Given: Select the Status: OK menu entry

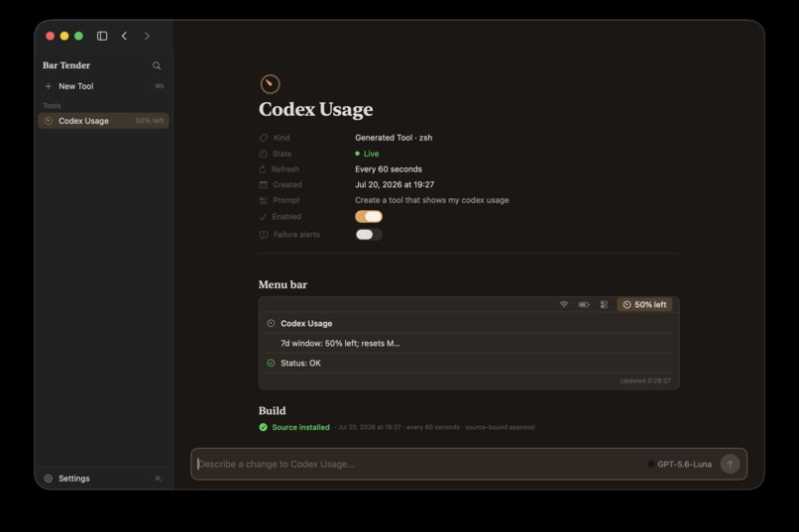Looking at the screenshot, I should point(469,363).
